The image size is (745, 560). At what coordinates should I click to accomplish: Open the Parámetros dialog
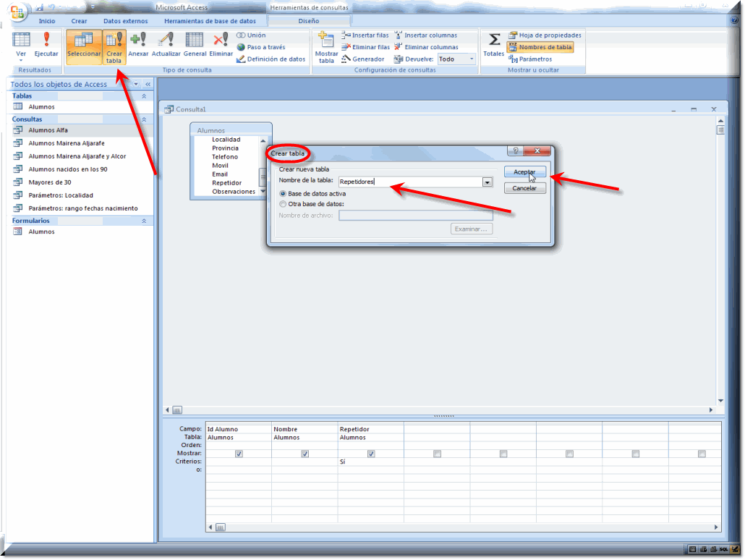pos(530,59)
